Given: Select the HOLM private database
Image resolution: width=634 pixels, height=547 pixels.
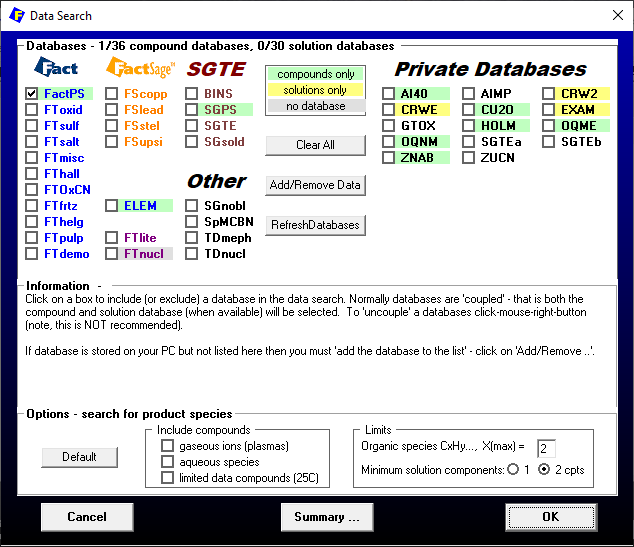Looking at the screenshot, I should coord(469,126).
